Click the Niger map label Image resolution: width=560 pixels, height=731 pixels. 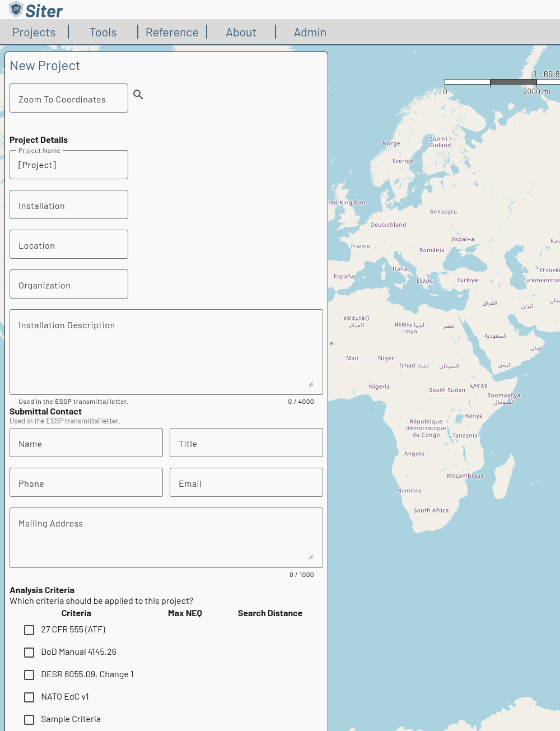386,358
